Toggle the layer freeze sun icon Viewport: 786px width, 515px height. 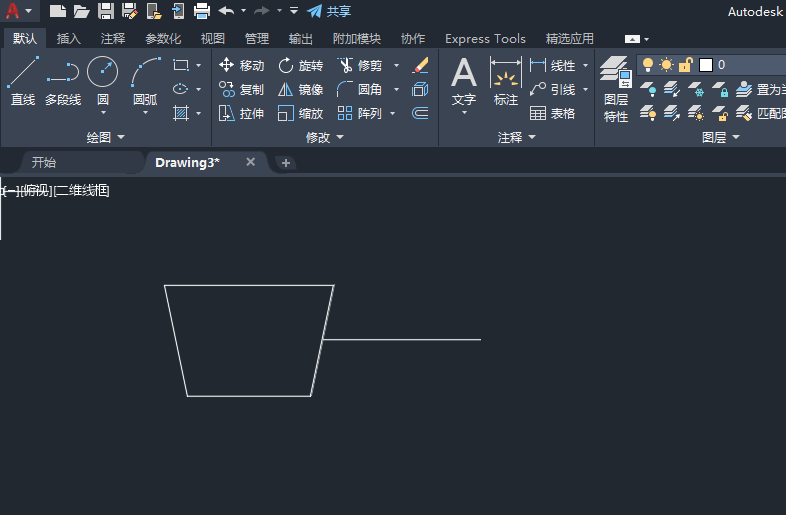[666, 65]
